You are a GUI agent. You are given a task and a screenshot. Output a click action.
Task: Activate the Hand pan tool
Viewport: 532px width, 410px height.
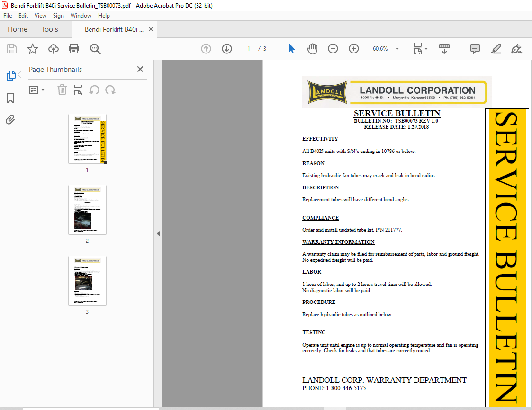point(312,49)
